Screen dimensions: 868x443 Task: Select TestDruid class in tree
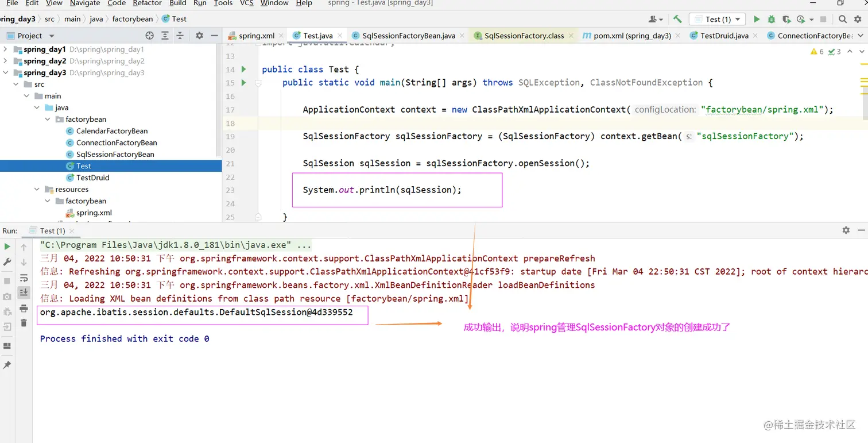coord(93,178)
